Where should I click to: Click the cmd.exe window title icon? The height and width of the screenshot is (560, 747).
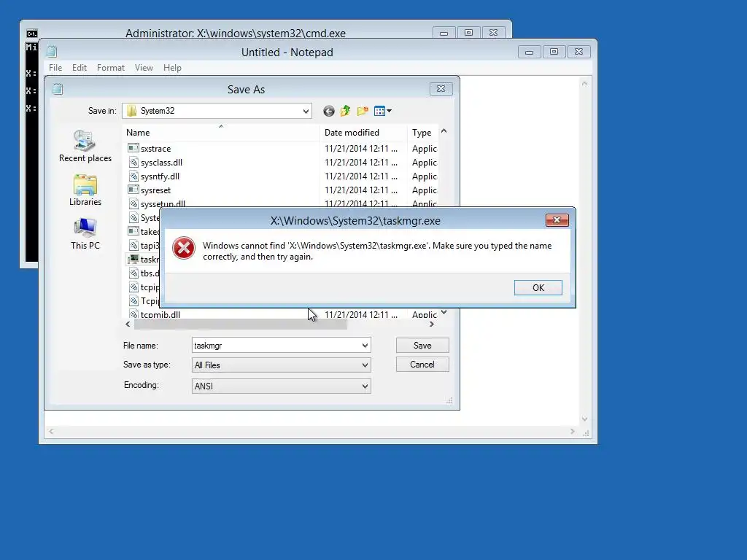click(x=32, y=34)
